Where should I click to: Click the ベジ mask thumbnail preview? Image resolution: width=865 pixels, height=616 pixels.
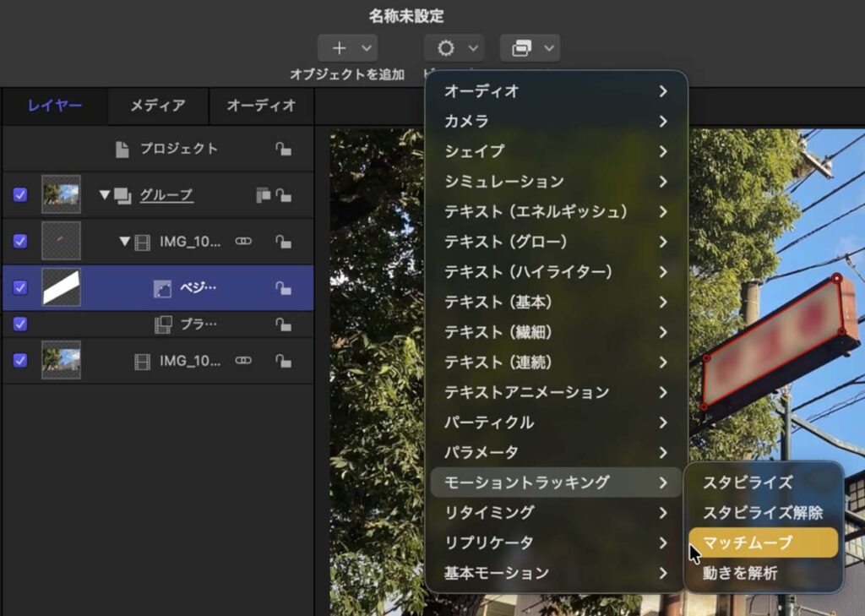coord(61,288)
